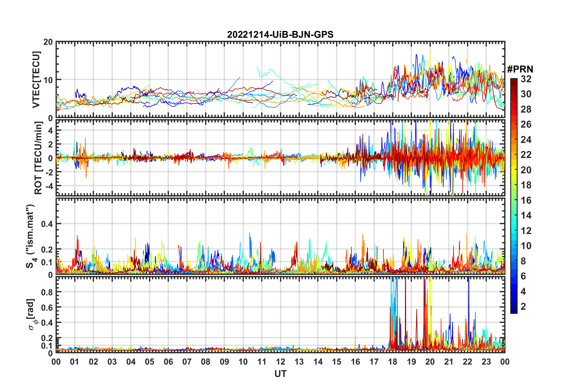Click the plot title 20221214-UiB-BJN-GPS

280,34
